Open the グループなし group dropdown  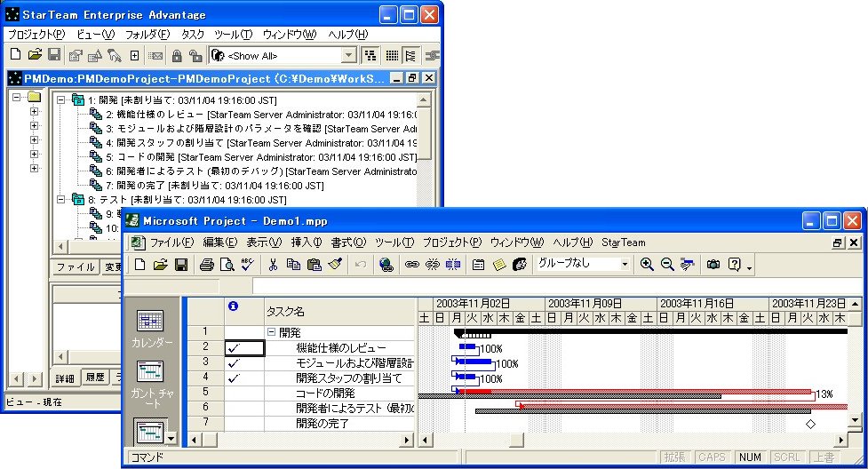pos(625,265)
